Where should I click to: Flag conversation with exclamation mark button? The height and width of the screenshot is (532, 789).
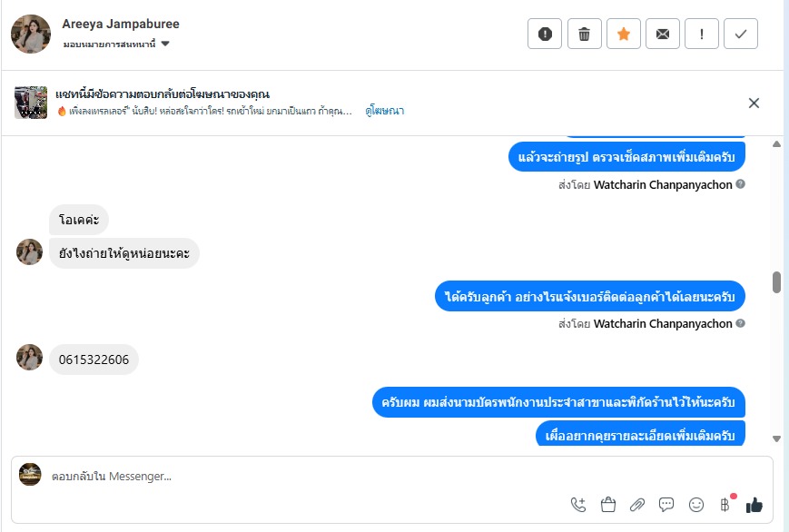[x=702, y=34]
